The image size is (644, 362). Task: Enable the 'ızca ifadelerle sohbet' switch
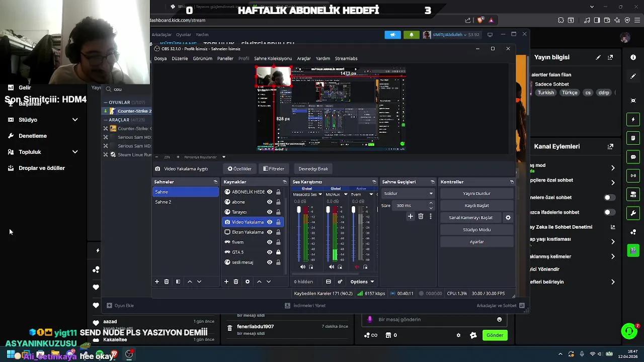(x=609, y=212)
